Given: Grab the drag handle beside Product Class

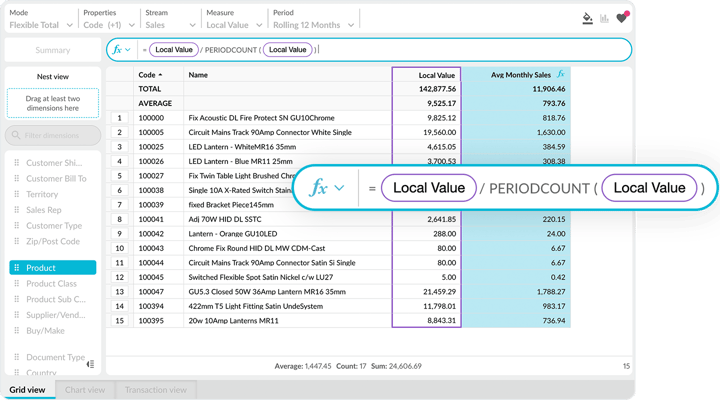Looking at the screenshot, I should click(x=17, y=283).
